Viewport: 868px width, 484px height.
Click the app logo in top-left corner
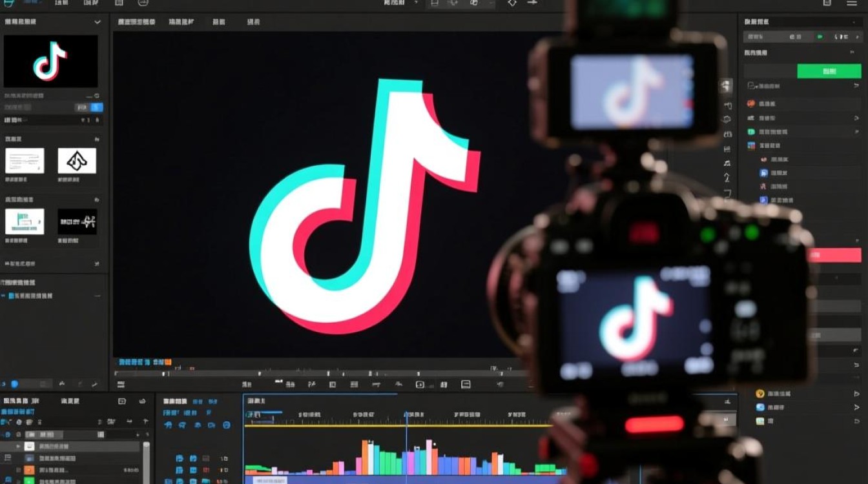pyautogui.click(x=8, y=3)
